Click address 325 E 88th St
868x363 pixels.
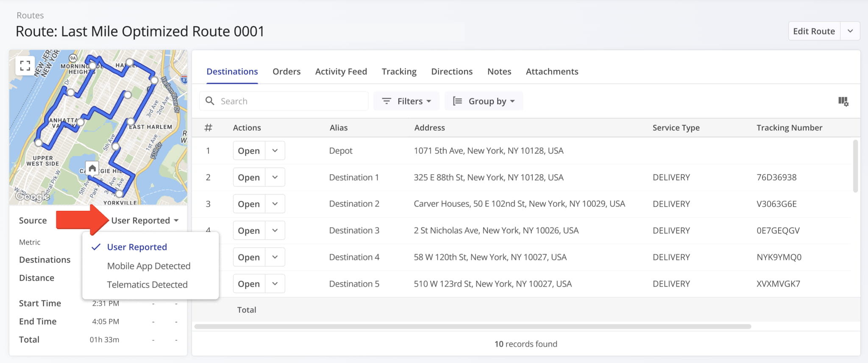click(x=489, y=177)
